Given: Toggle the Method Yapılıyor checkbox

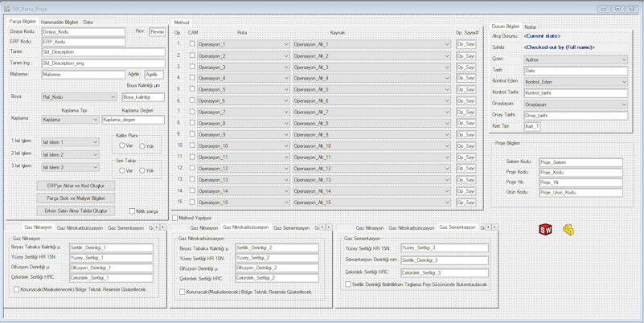Looking at the screenshot, I should (175, 218).
